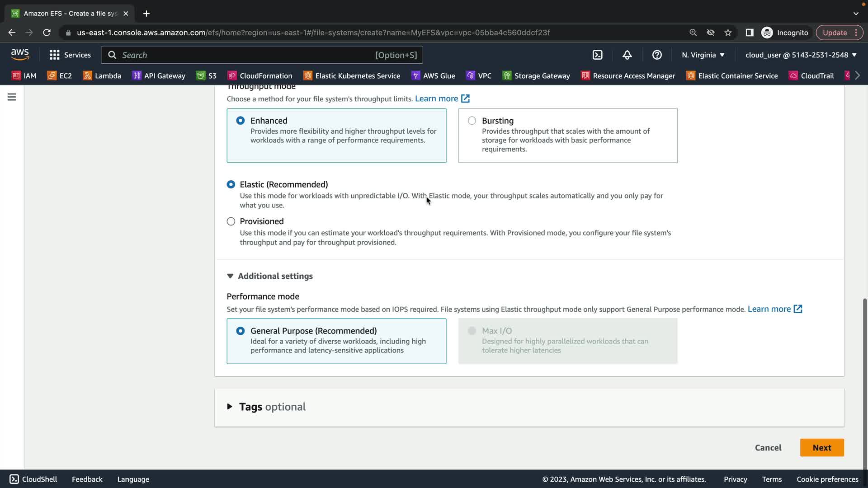868x488 pixels.
Task: Select the Elastic (Recommended) radio button
Action: click(231, 184)
